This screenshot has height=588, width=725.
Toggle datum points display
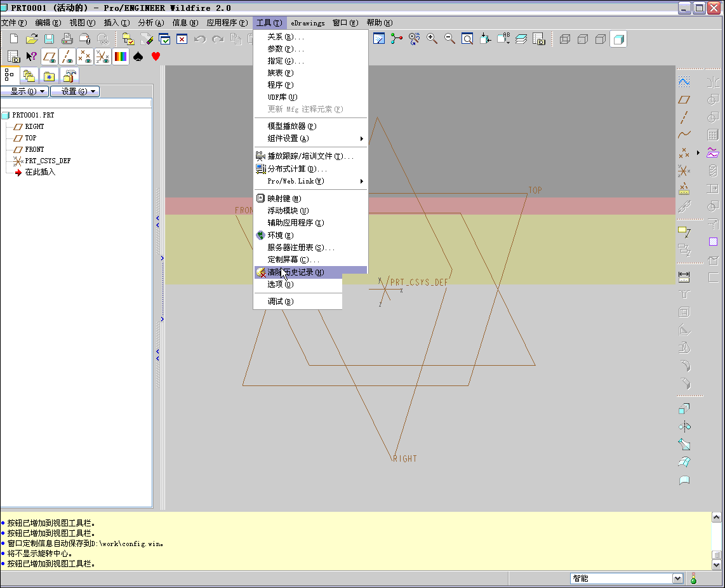(85, 57)
